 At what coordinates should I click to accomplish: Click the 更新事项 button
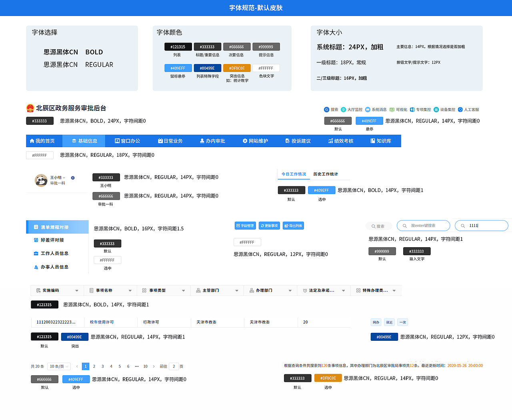[269, 226]
